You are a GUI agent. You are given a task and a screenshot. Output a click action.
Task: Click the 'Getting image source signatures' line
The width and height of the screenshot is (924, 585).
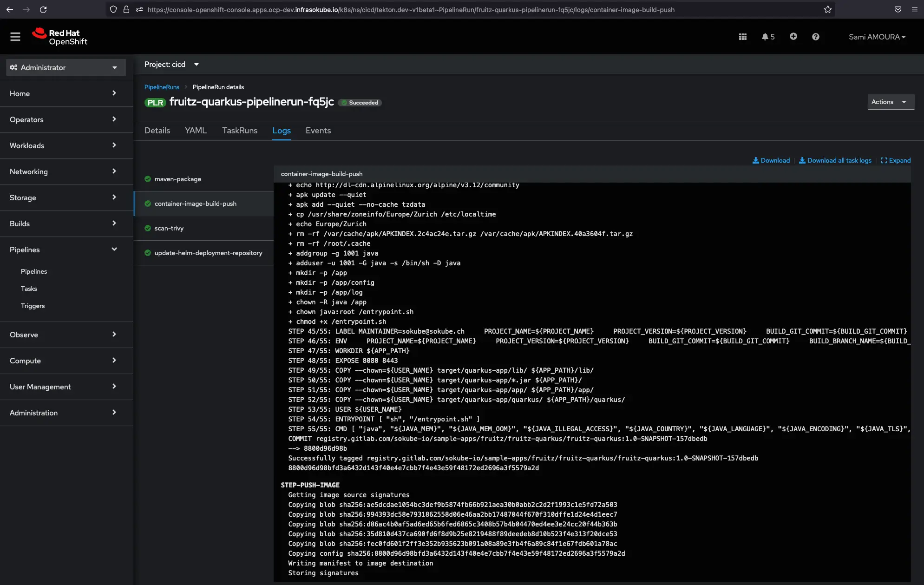(349, 495)
